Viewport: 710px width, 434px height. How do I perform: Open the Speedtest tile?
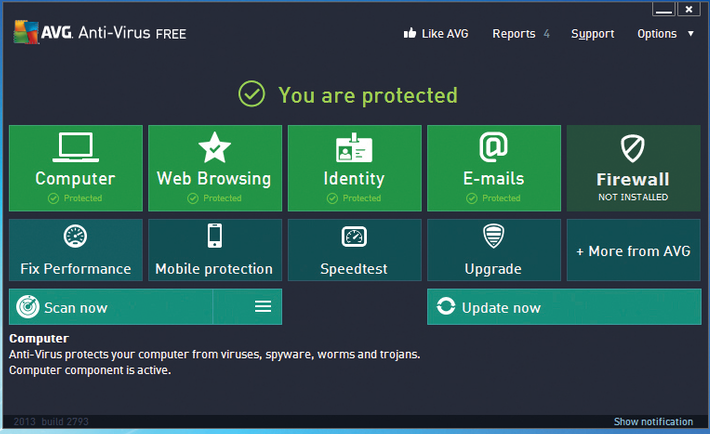tap(354, 250)
